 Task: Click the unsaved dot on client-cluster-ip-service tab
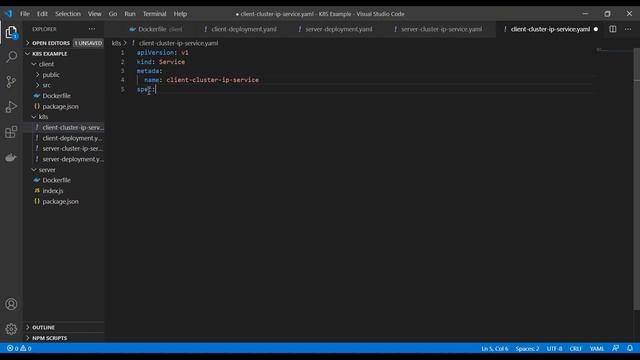596,29
